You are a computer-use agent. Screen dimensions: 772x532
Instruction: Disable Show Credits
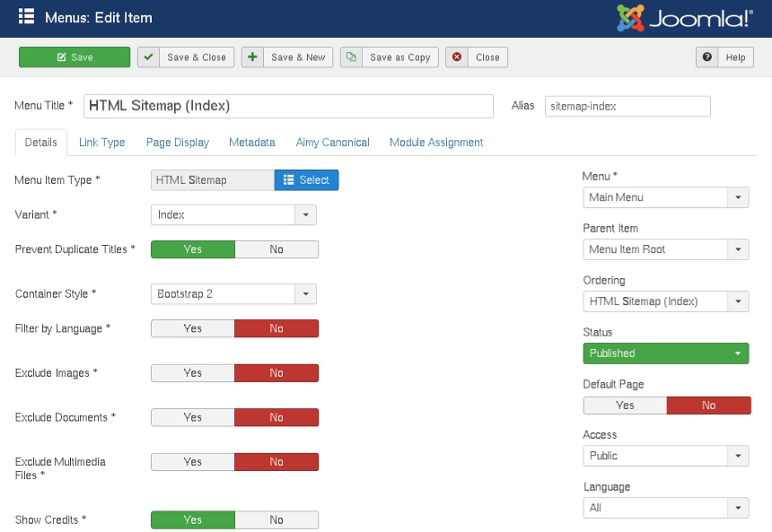point(276,519)
